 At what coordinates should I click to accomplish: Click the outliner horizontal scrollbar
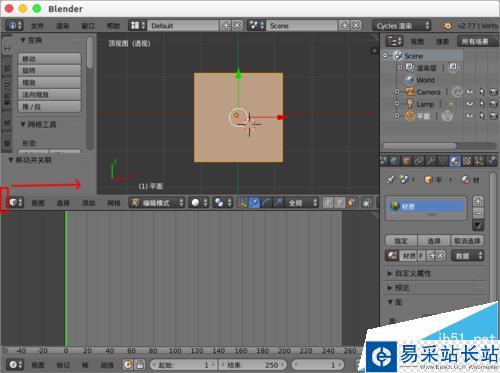[x=420, y=146]
